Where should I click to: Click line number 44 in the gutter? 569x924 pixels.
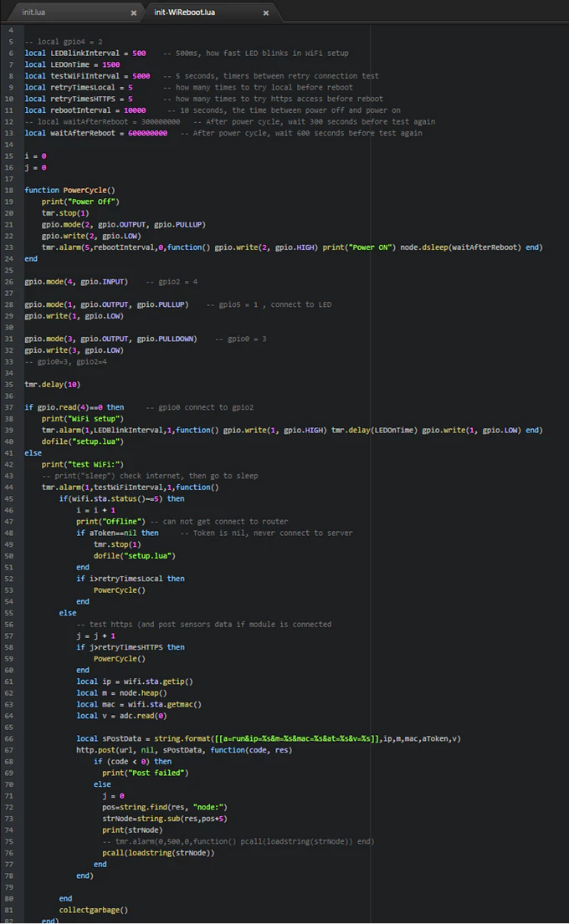coord(11,487)
